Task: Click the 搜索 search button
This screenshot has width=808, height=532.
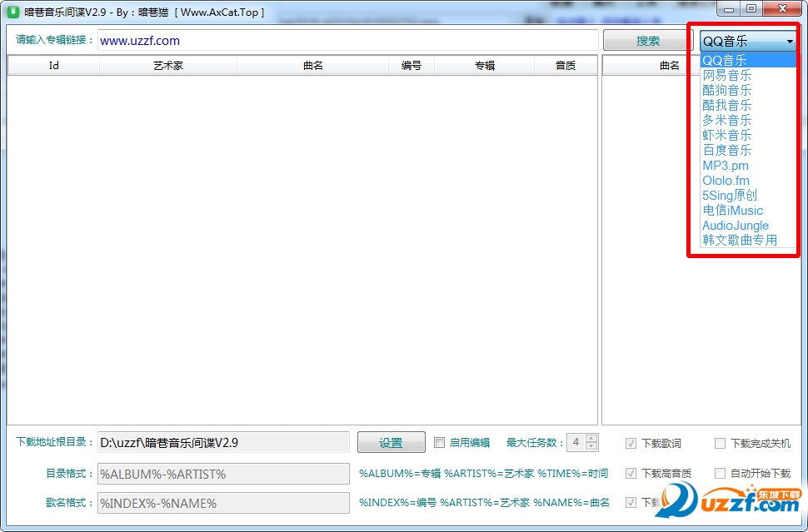Action: pos(648,41)
